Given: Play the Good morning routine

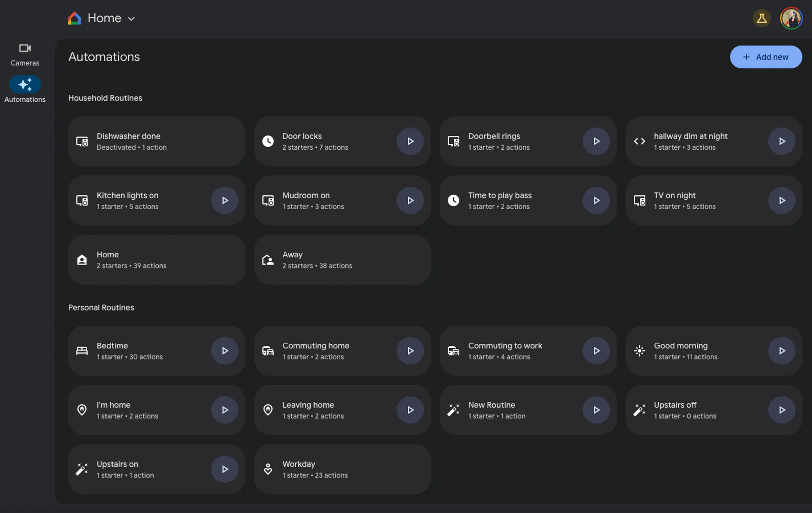Looking at the screenshot, I should coord(782,351).
